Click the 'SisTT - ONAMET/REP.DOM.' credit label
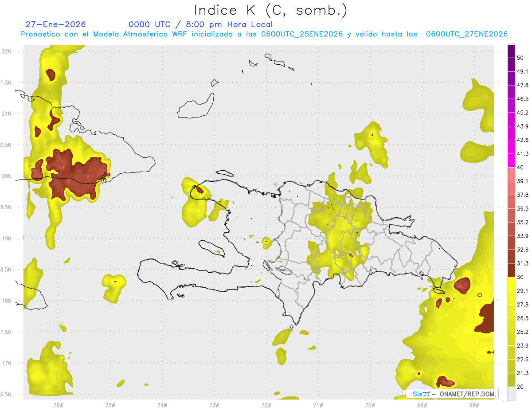This screenshot has width=532, height=411. pyautogui.click(x=452, y=394)
